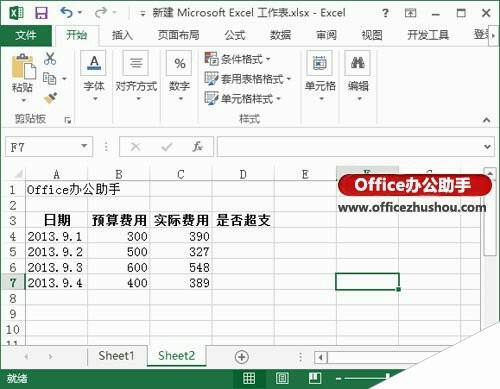
Task: Open the 对齐方式 (Alignment) group
Action: 136,77
